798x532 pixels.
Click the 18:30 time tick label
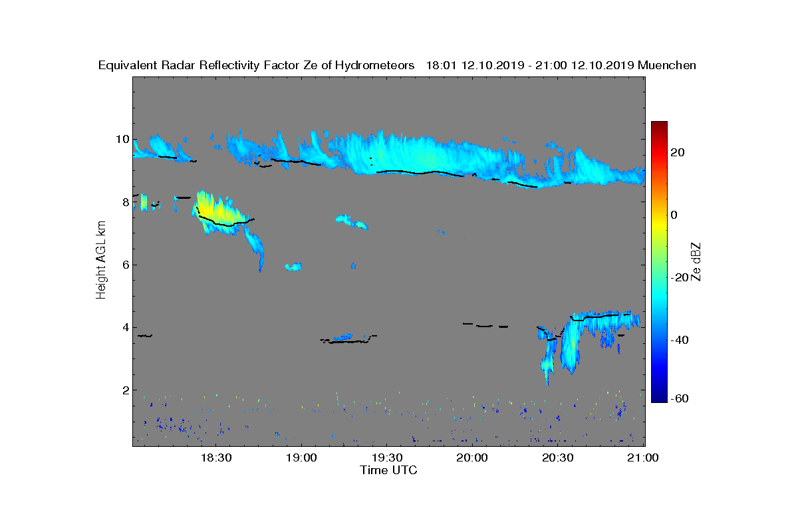tap(216, 458)
